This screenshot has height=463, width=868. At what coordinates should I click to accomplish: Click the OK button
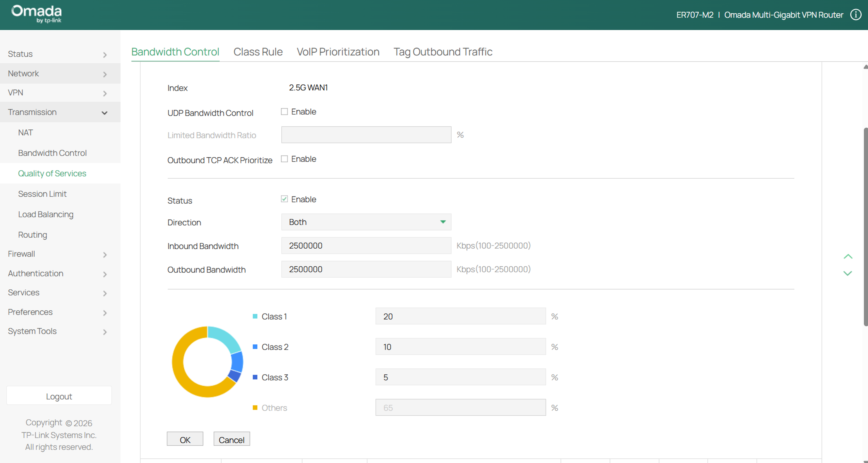185,439
